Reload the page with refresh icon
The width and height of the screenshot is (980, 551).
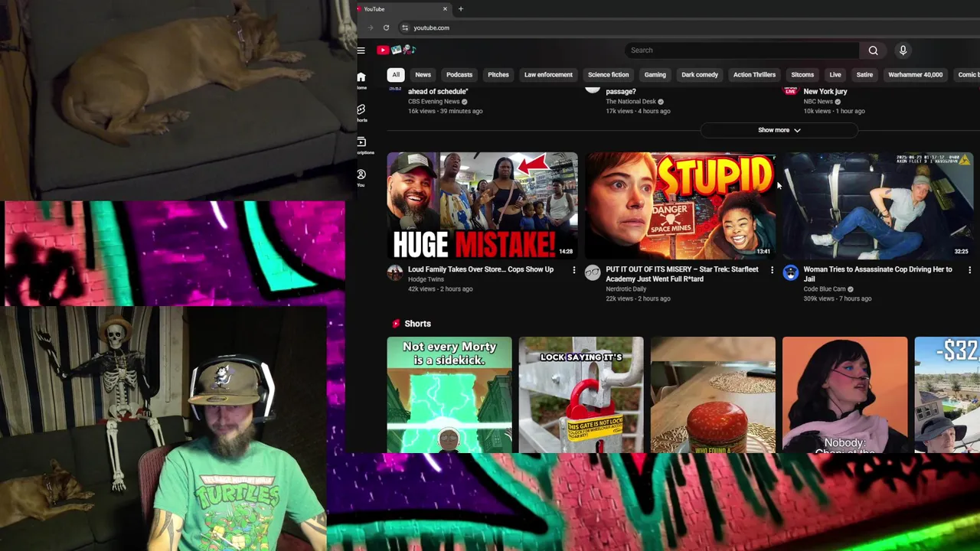pyautogui.click(x=386, y=28)
